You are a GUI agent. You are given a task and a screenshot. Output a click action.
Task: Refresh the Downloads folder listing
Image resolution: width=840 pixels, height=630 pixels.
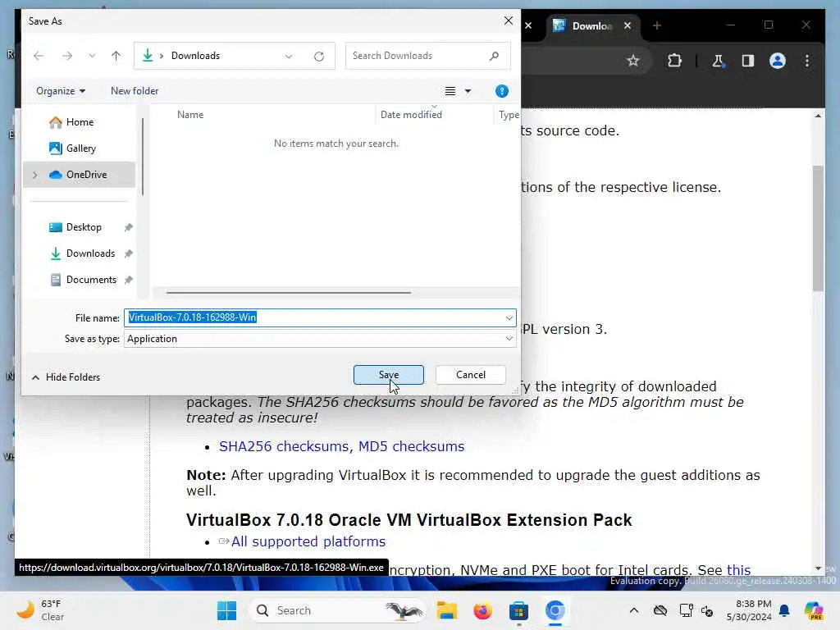[x=319, y=57]
